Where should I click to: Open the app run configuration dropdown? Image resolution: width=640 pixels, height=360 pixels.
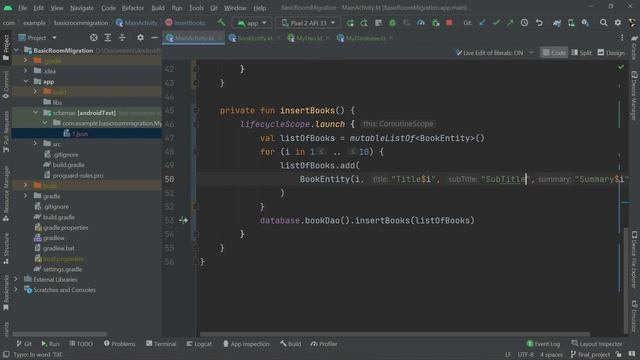point(252,23)
